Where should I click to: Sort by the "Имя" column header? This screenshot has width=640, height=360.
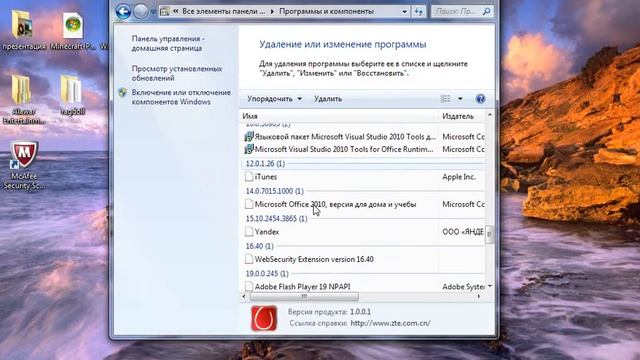tap(339, 116)
